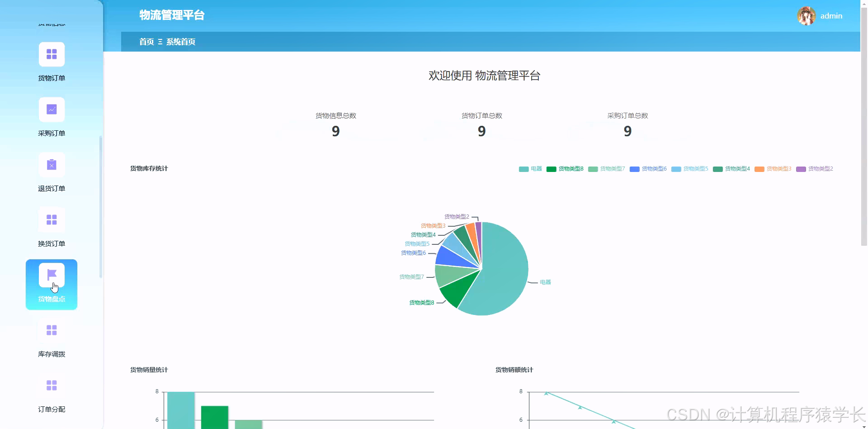Toggle the 货物类型7 legend entry
This screenshot has height=429, width=868.
tap(607, 169)
